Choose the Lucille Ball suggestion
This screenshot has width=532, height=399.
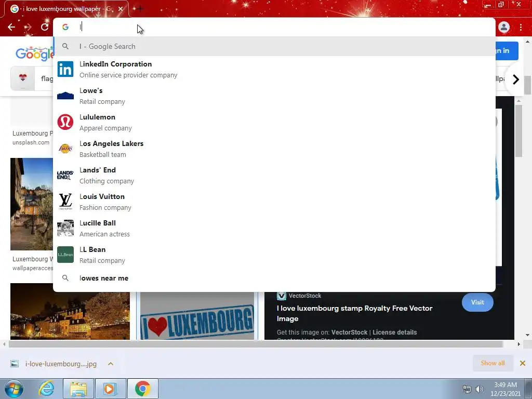pos(274,228)
